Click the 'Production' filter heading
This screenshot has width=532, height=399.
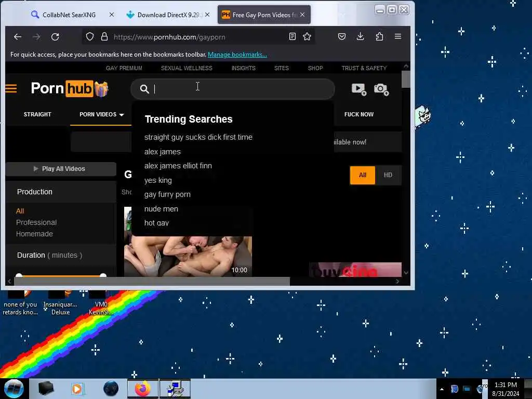[35, 192]
